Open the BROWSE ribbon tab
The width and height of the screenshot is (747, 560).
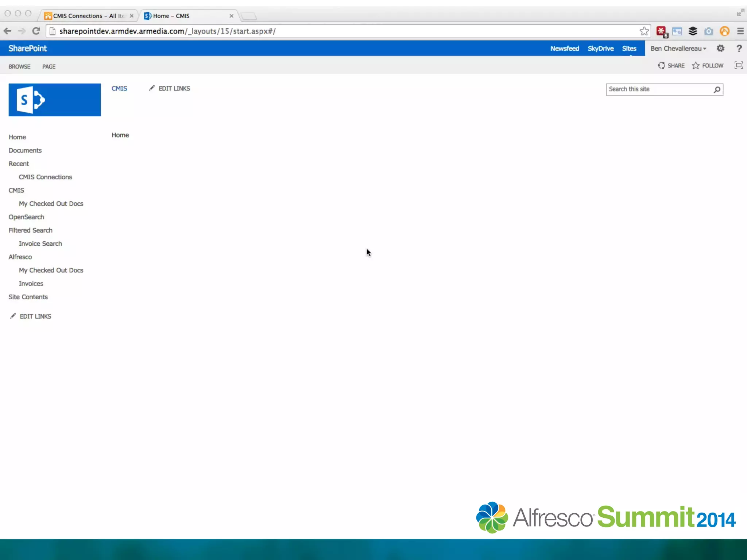[19, 67]
